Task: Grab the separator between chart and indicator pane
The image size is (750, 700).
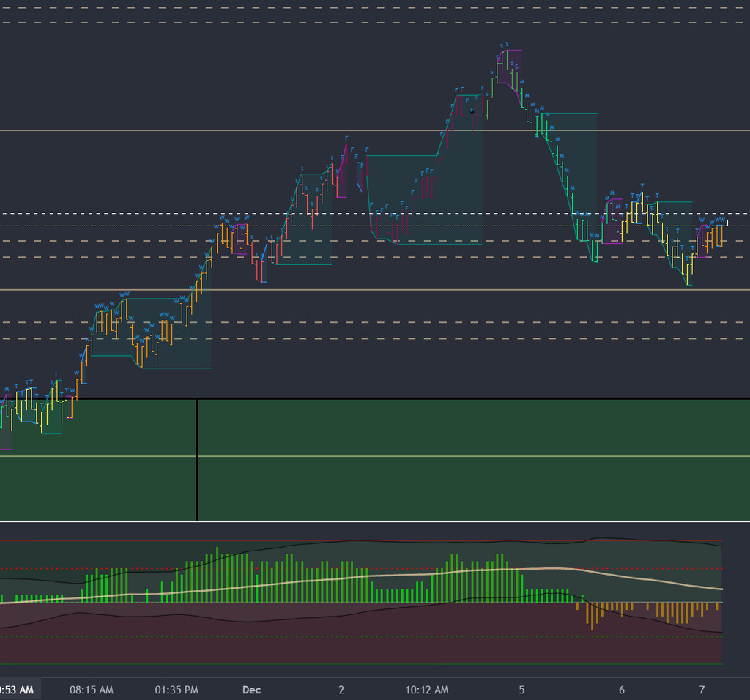Action: [x=375, y=522]
